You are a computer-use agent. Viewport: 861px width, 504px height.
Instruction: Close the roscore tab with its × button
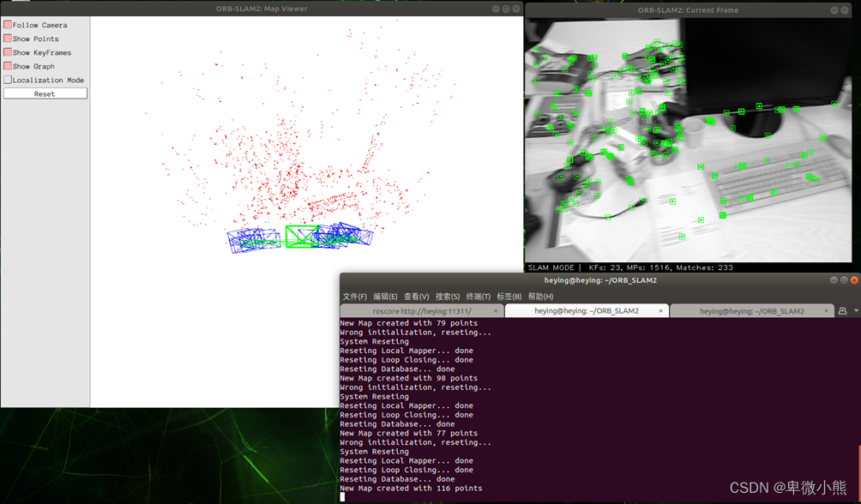click(x=496, y=310)
